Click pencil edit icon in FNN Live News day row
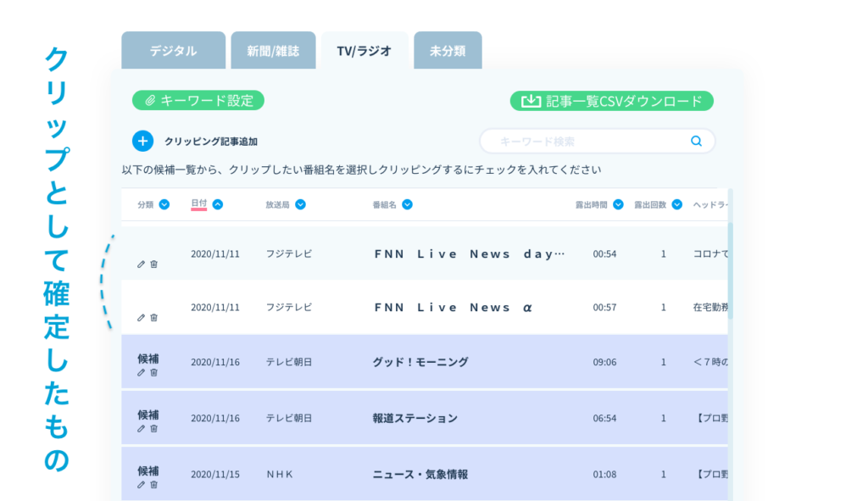The height and width of the screenshot is (501, 868). click(142, 264)
